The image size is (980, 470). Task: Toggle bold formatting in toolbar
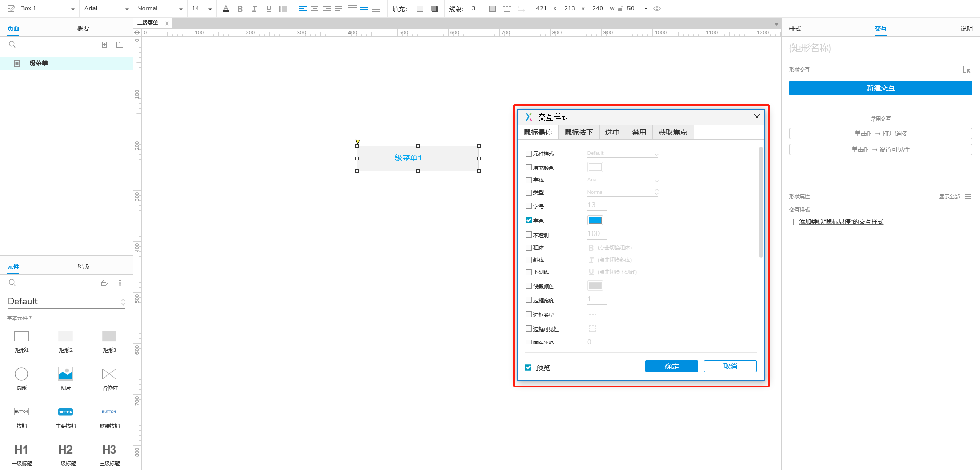pyautogui.click(x=240, y=9)
